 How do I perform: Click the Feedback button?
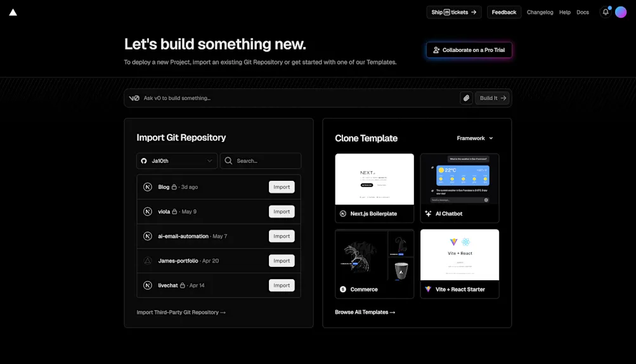point(503,12)
